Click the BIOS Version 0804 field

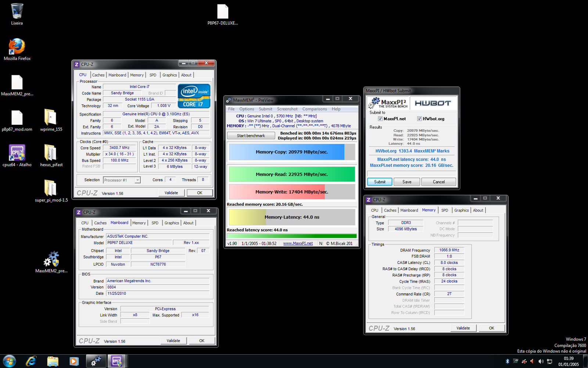tap(158, 287)
